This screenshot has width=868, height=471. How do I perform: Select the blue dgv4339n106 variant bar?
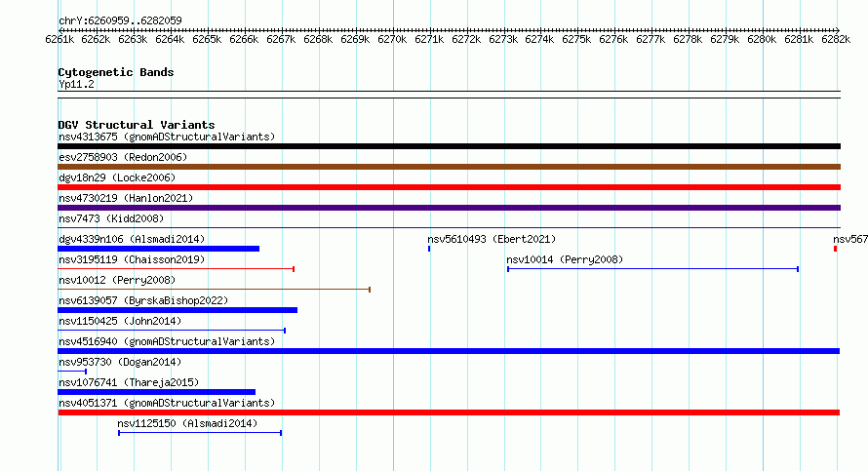(158, 249)
